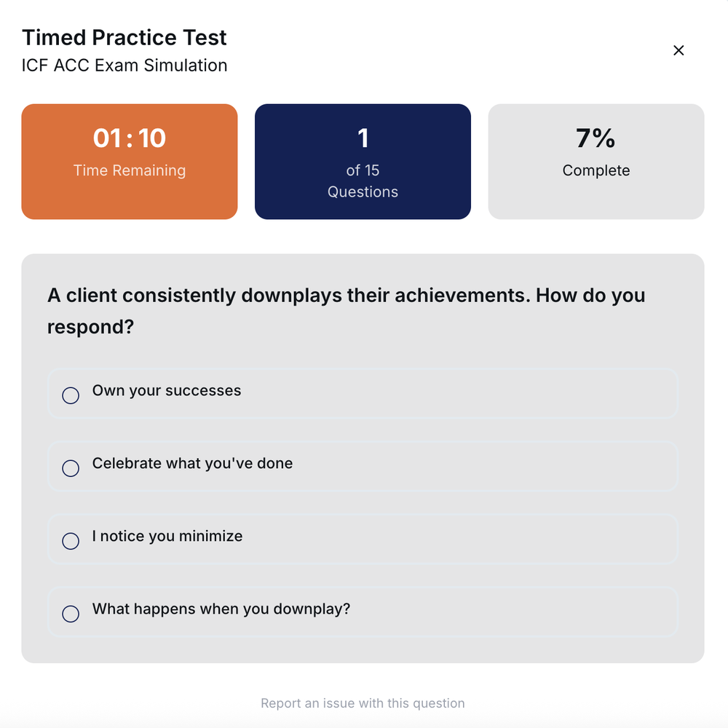Close the Timed Practice Test dialog
The image size is (728, 728).
(x=678, y=50)
